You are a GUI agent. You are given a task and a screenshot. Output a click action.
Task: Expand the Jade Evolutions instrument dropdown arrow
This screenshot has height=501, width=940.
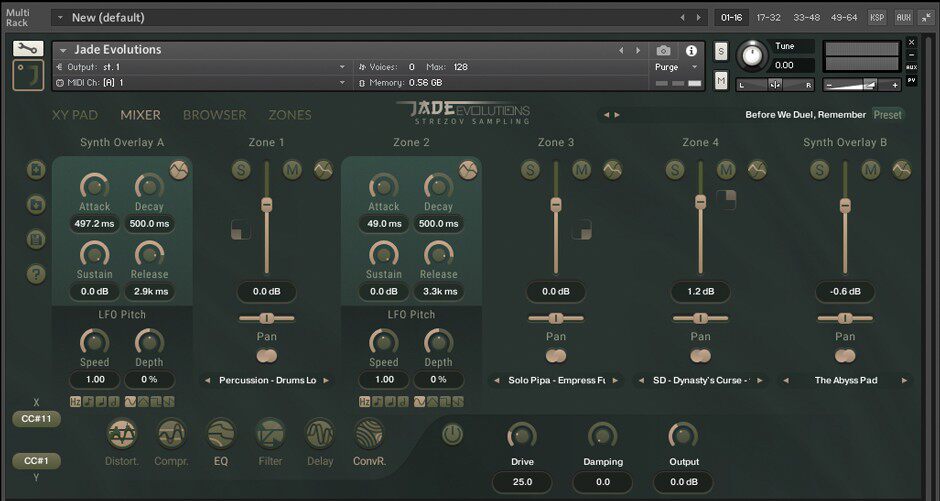coord(63,50)
